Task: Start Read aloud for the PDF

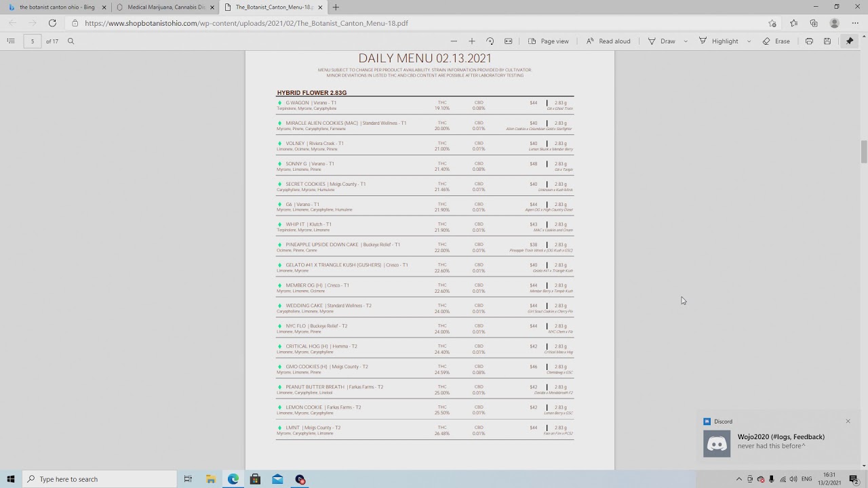Action: click(608, 41)
